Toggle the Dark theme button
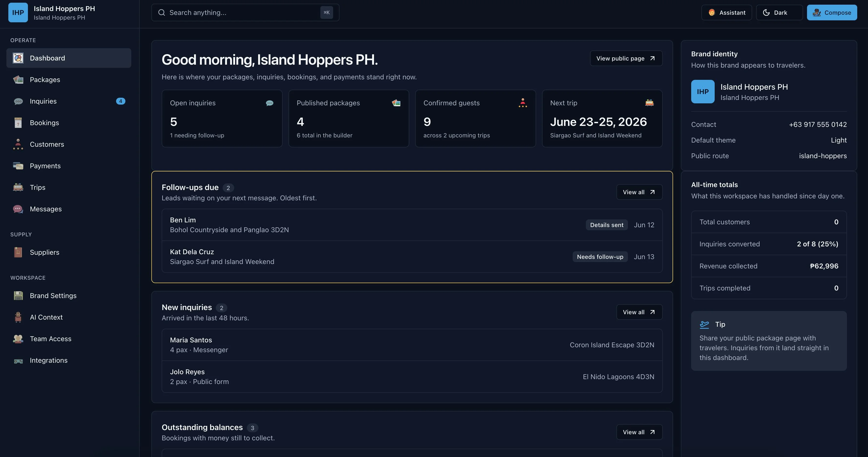868x457 pixels. click(x=779, y=12)
